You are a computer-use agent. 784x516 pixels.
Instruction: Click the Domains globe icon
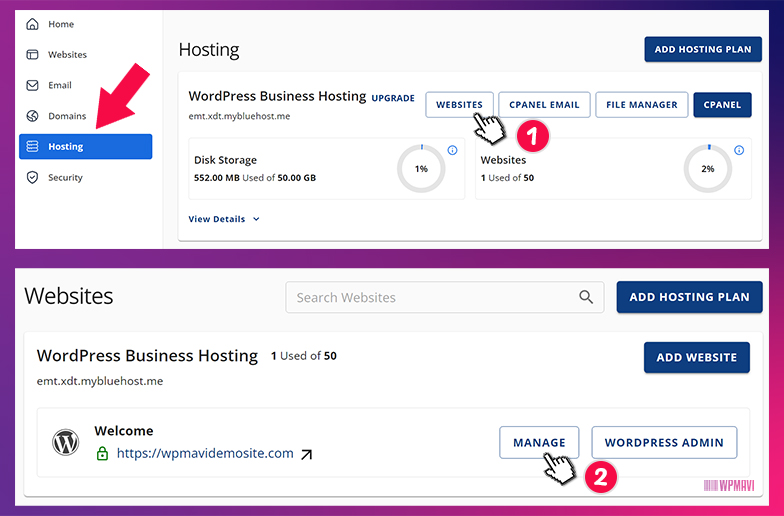coord(32,116)
